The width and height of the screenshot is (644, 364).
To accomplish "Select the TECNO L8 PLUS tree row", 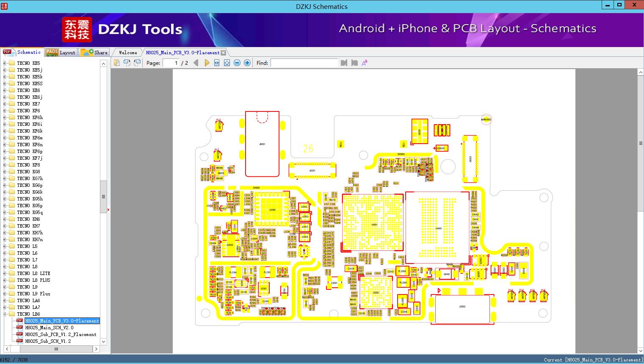I will 33,280.
